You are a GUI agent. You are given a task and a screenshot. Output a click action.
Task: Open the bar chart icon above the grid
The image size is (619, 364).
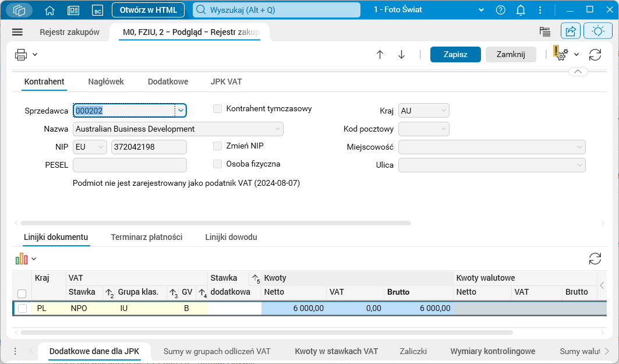click(x=22, y=259)
